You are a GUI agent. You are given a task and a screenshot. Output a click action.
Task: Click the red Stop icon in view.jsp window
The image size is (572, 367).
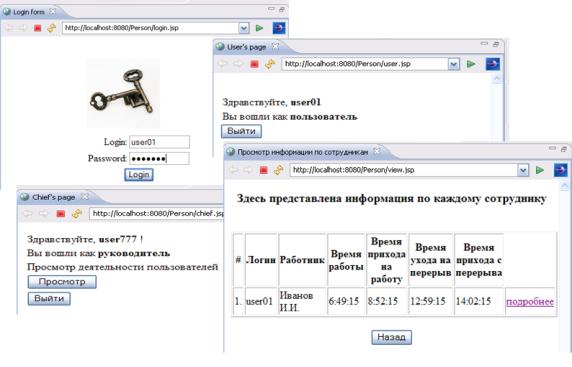pos(264,170)
